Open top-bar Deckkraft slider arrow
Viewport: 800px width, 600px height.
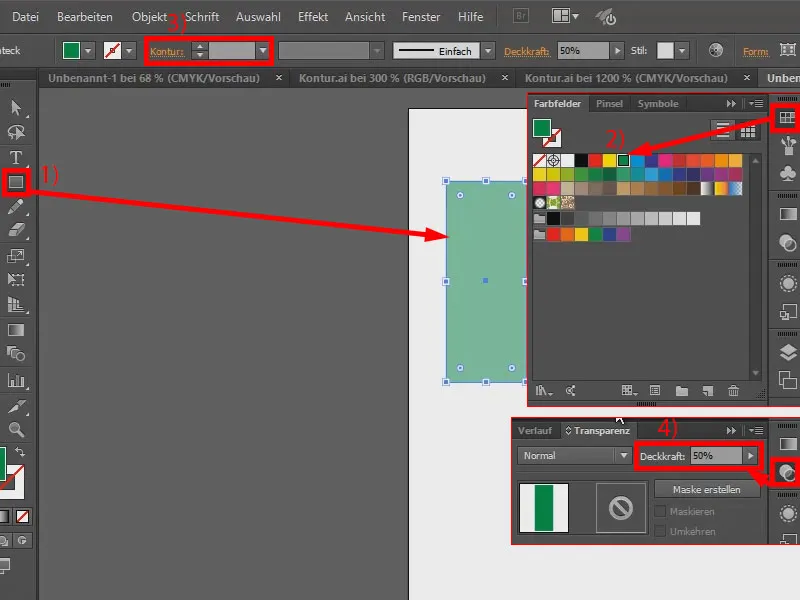pyautogui.click(x=617, y=51)
